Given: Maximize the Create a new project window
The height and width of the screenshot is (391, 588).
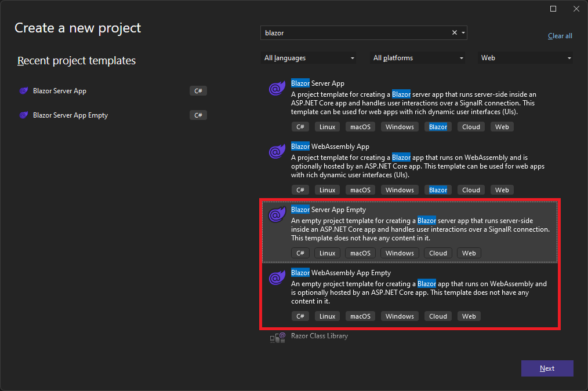Looking at the screenshot, I should click(x=553, y=9).
